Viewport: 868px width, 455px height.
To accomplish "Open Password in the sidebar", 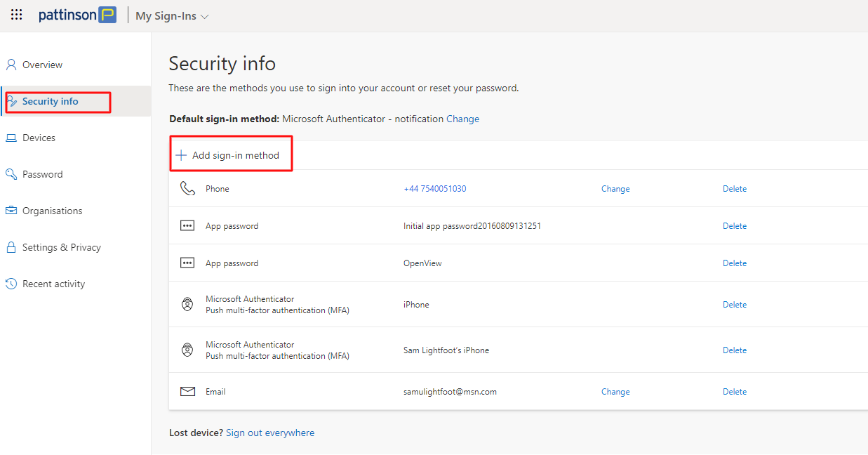I will (43, 174).
